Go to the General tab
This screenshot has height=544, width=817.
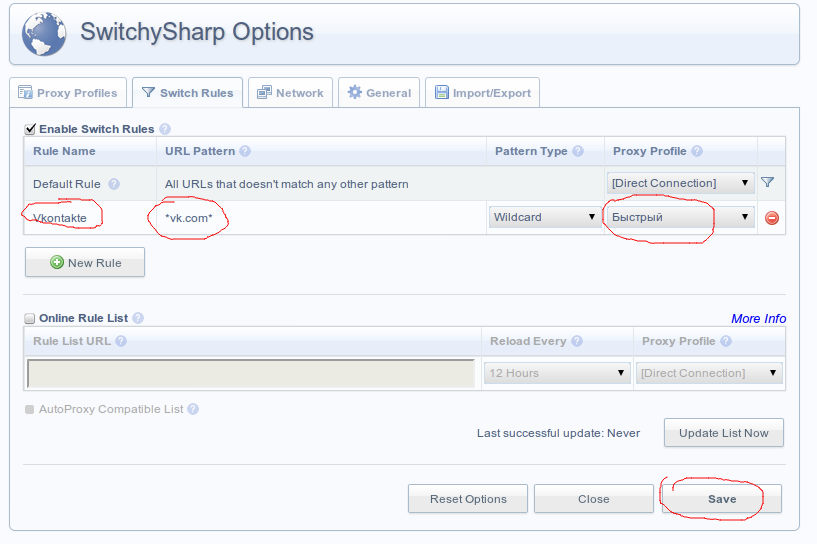(x=379, y=93)
